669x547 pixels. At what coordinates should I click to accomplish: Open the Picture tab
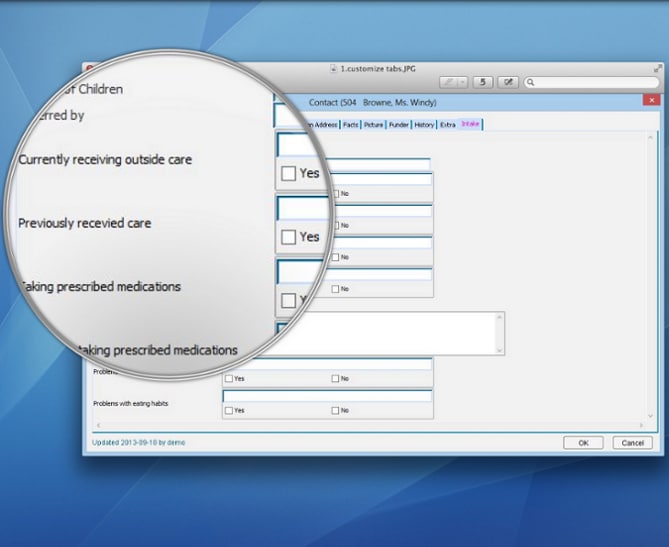pos(373,125)
